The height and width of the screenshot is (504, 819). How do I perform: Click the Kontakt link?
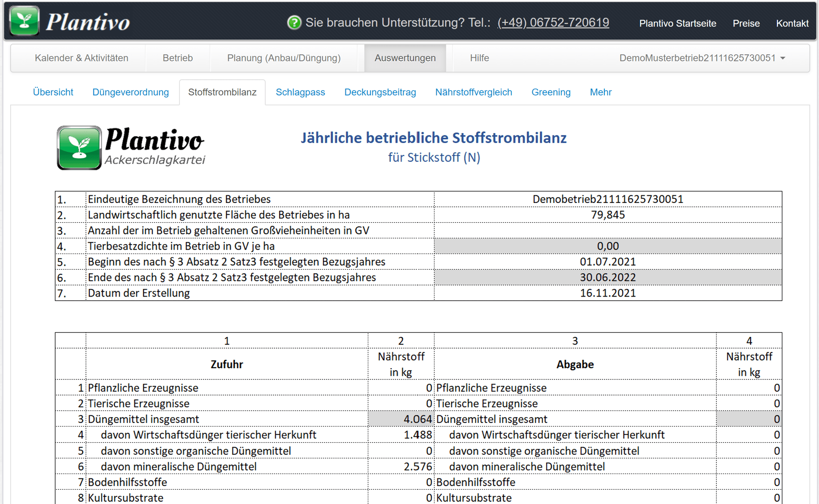792,23
